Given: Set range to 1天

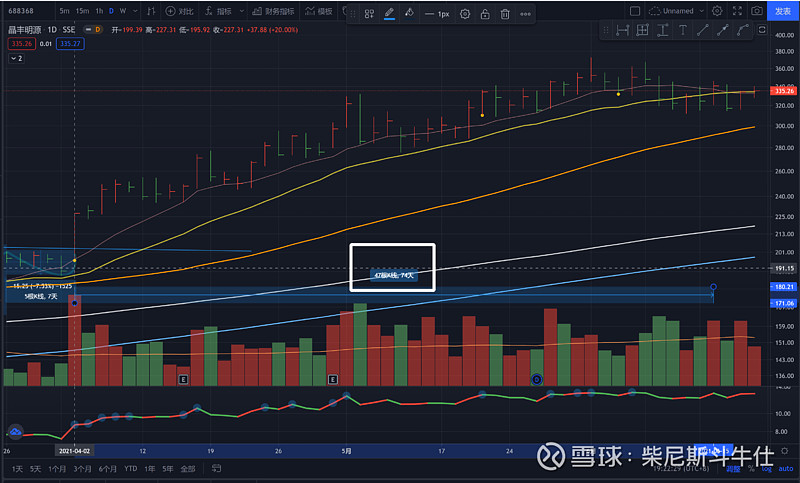Looking at the screenshot, I should click(x=17, y=469).
